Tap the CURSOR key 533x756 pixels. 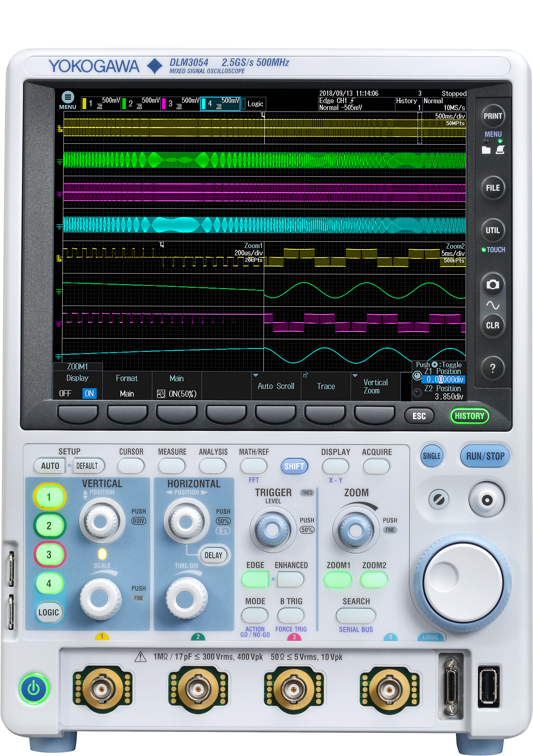pyautogui.click(x=131, y=466)
